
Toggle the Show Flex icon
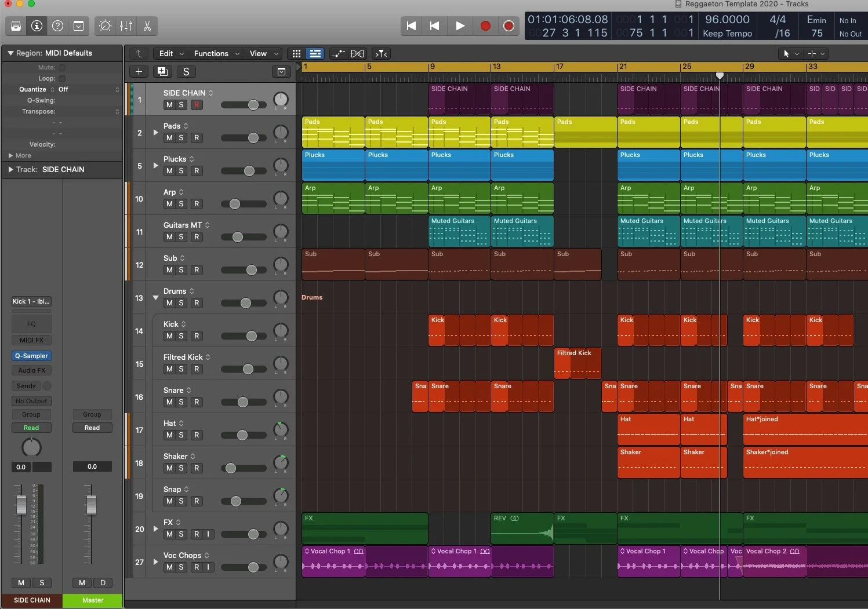pos(358,54)
